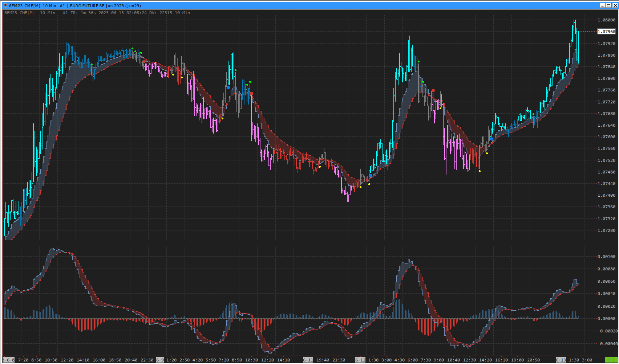Click the 16:00 time axis label
Screen dimensions: 619x364
click(x=99, y=360)
